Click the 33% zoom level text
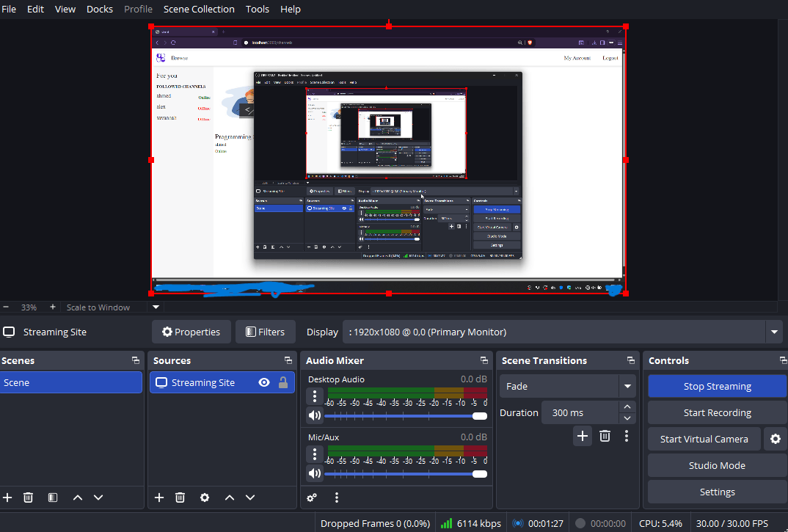The height and width of the screenshot is (532, 788). (29, 307)
